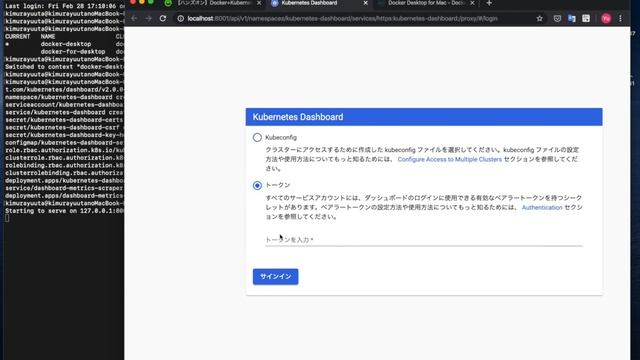Screen dimensions: 640x360
Task: Click terminal line 'service/dashboard-metrics-scraper'
Action: (64, 188)
